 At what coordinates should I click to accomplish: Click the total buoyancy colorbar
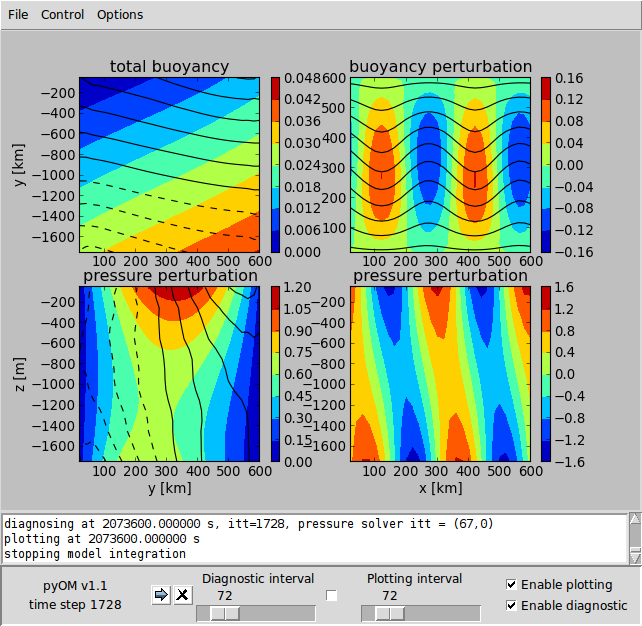pyautogui.click(x=277, y=164)
